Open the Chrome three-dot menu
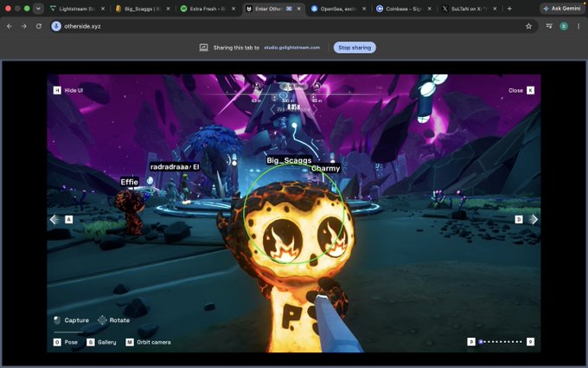This screenshot has width=588, height=368. click(578, 26)
